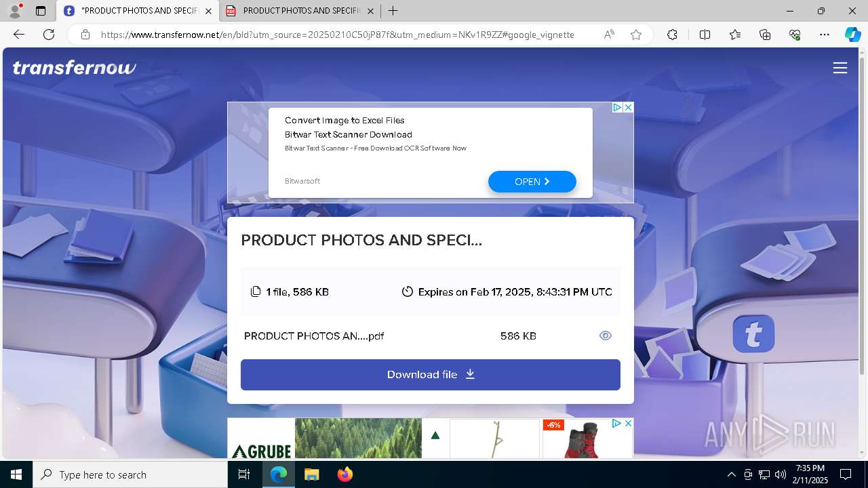Click the OPEN button in Bitwar ad
The image size is (868, 488).
(532, 182)
